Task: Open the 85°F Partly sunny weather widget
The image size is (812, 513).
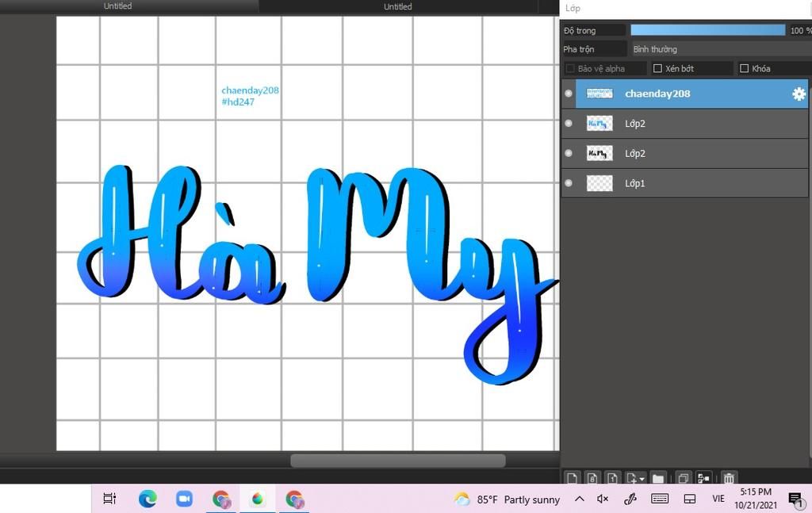Action: [x=507, y=499]
